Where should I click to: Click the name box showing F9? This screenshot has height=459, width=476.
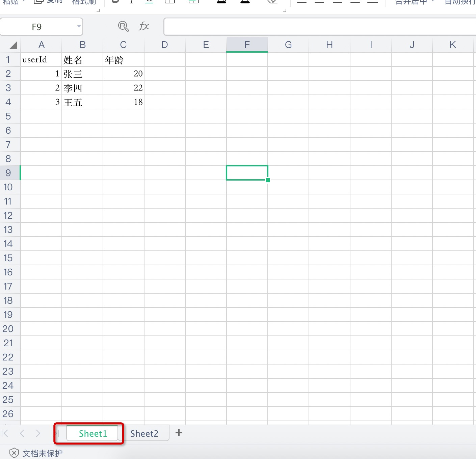coord(41,27)
